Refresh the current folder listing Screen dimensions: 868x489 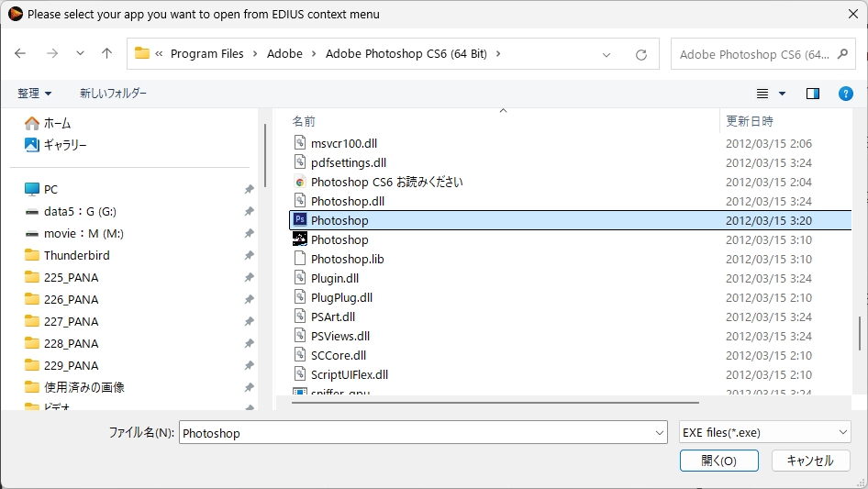[641, 54]
